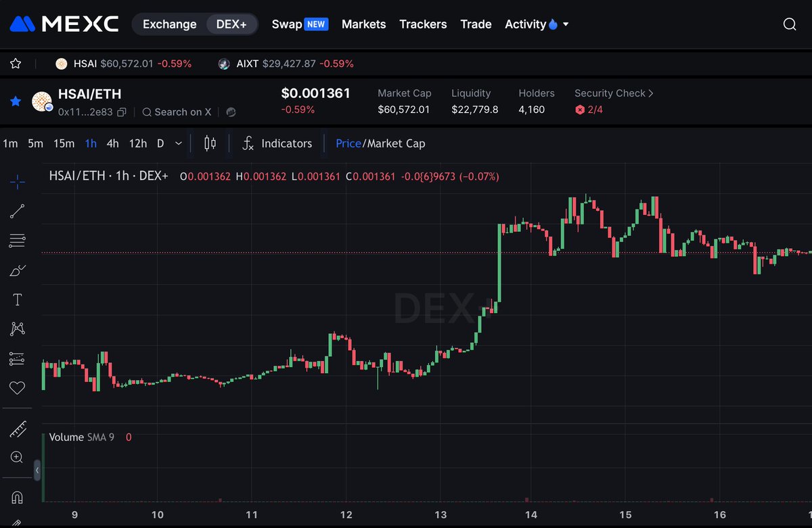Click date label 16 on time axis
Screen dimensions: 812x528
click(720, 515)
